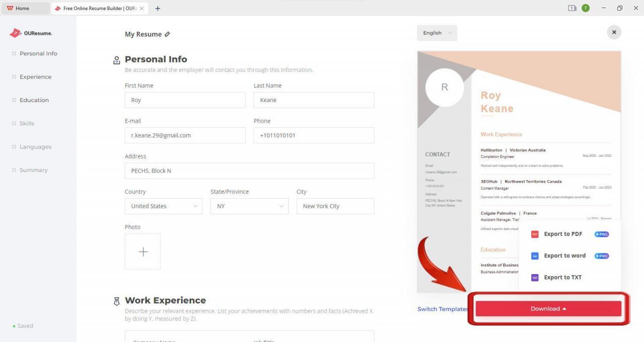Screen dimensions: 644x342
Task: Click the PRO badge beside Export to PDF
Action: pyautogui.click(x=602, y=234)
